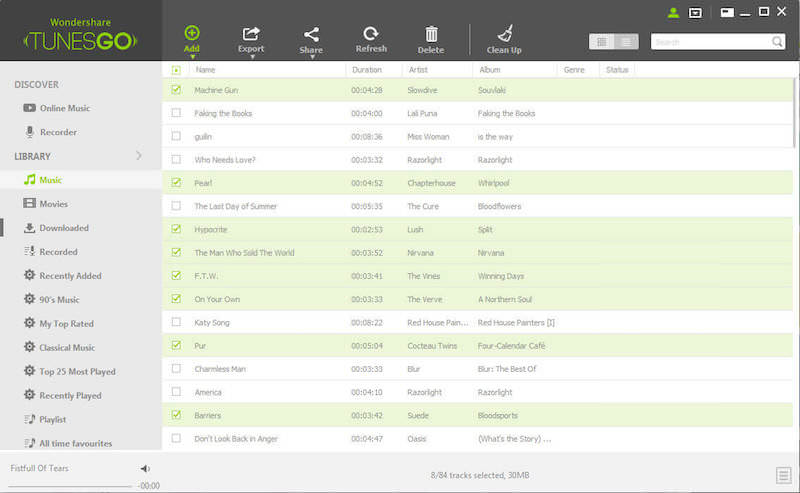800x493 pixels.
Task: Click the Bloodflowers album cell
Action: pyautogui.click(x=499, y=207)
